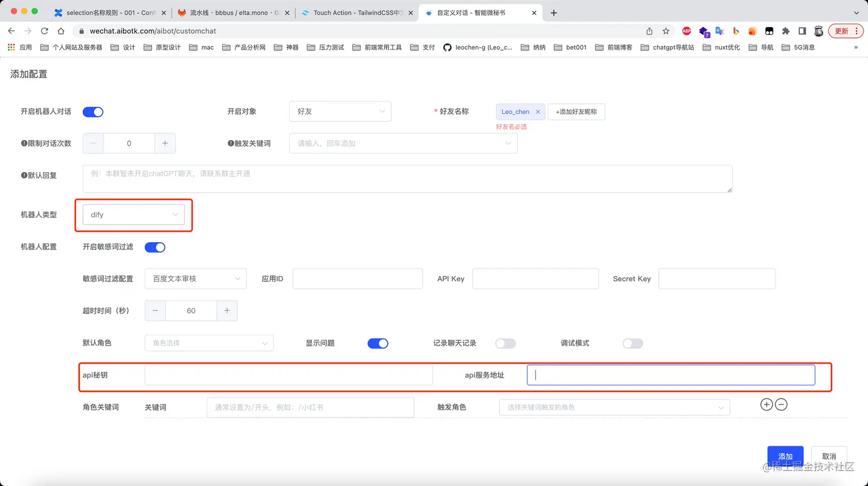Open the ABP ad blocker extension
Viewport: 868px width, 486px height.
(x=687, y=31)
